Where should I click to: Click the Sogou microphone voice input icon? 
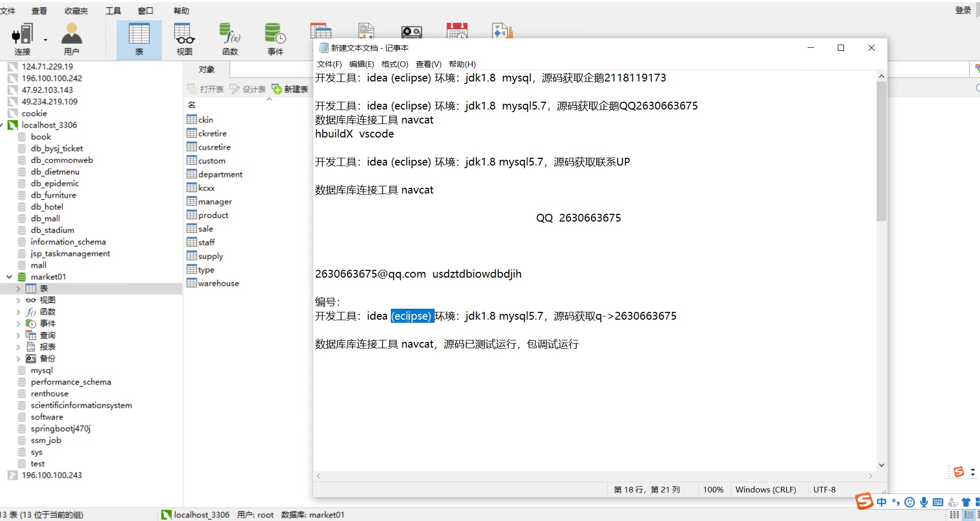924,502
